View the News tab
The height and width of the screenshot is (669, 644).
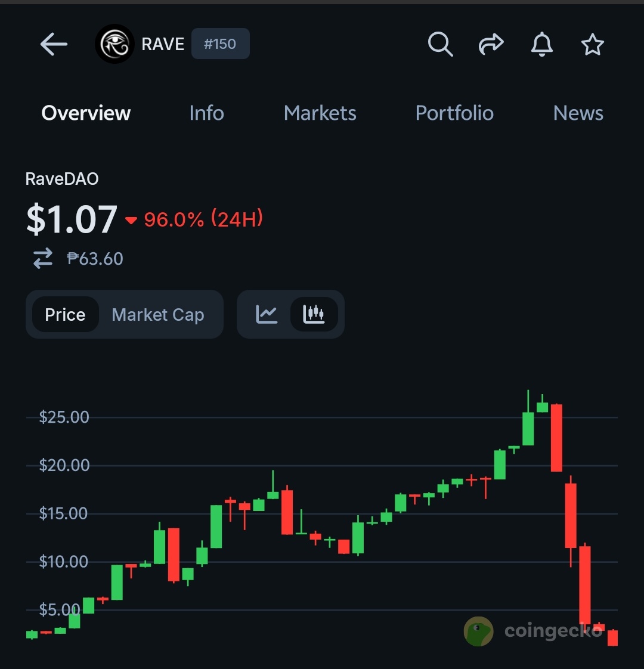click(578, 113)
